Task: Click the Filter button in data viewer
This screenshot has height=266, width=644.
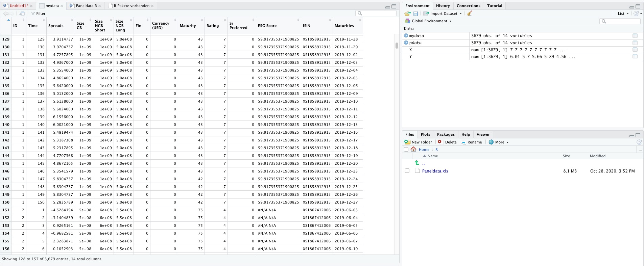Action: 38,14
